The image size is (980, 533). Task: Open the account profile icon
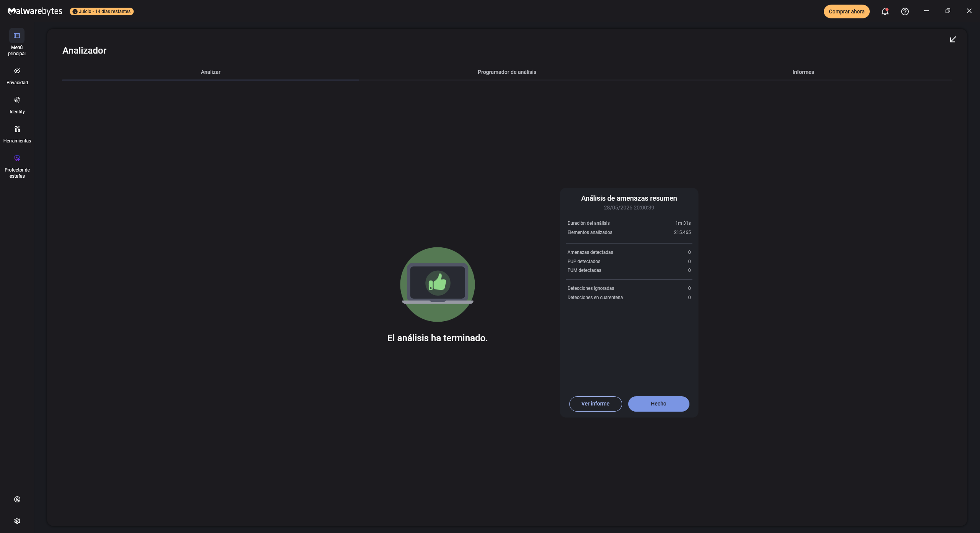17,499
